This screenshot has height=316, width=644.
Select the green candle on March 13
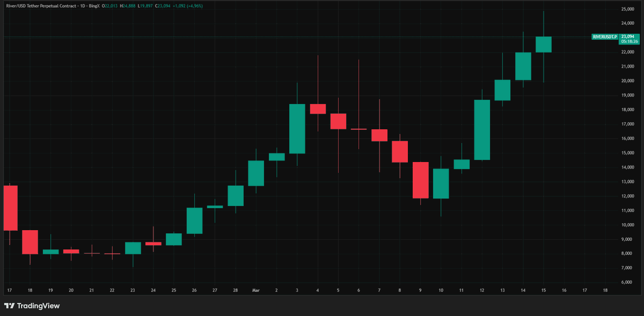pyautogui.click(x=502, y=90)
